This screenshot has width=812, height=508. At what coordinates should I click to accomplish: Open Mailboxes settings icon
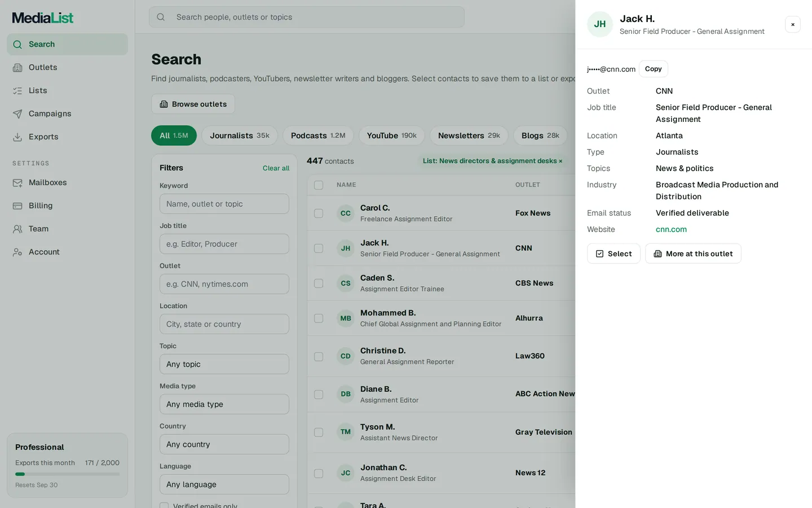[x=17, y=182]
